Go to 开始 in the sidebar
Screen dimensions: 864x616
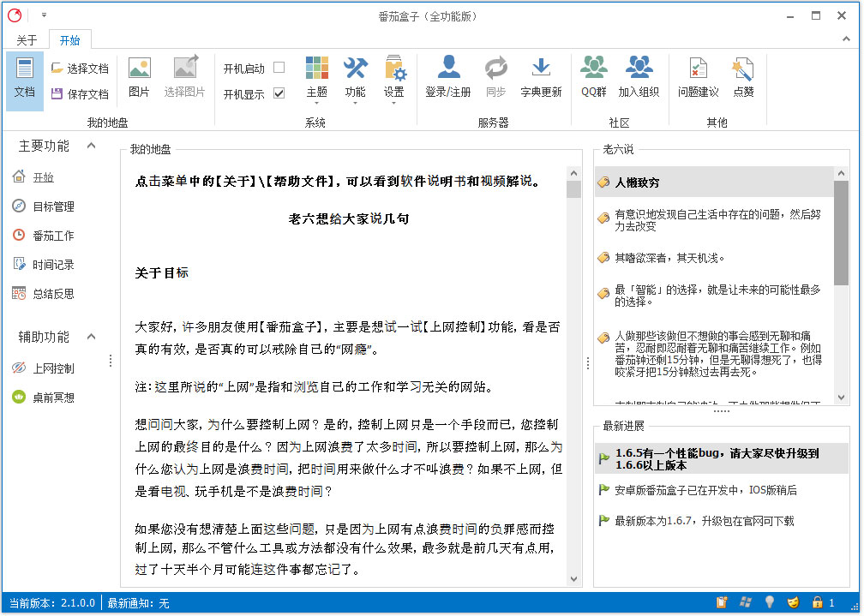point(33,176)
